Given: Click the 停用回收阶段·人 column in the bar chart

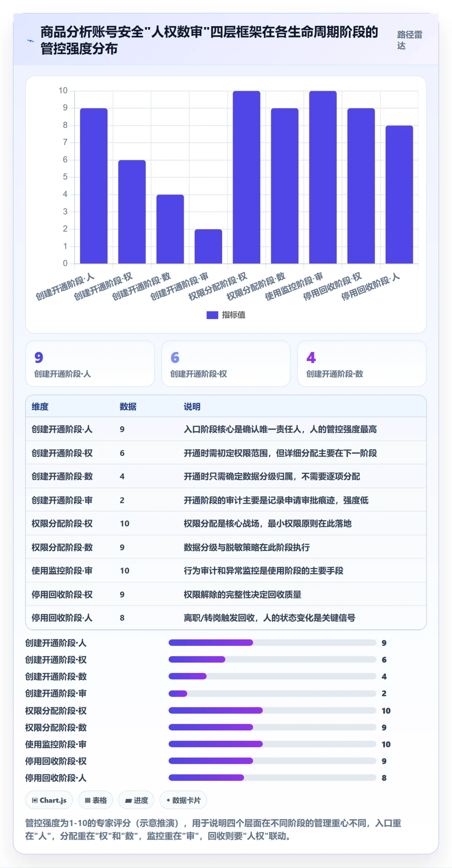Looking at the screenshot, I should [x=399, y=194].
